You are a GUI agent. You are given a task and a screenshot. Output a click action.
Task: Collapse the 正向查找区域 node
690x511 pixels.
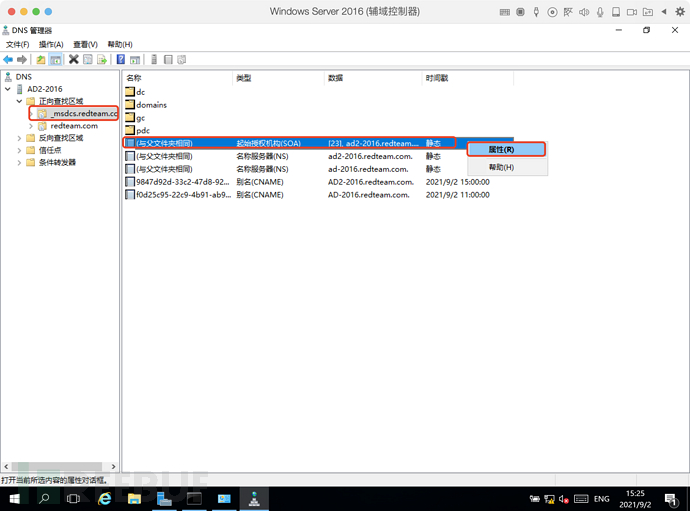[19, 101]
